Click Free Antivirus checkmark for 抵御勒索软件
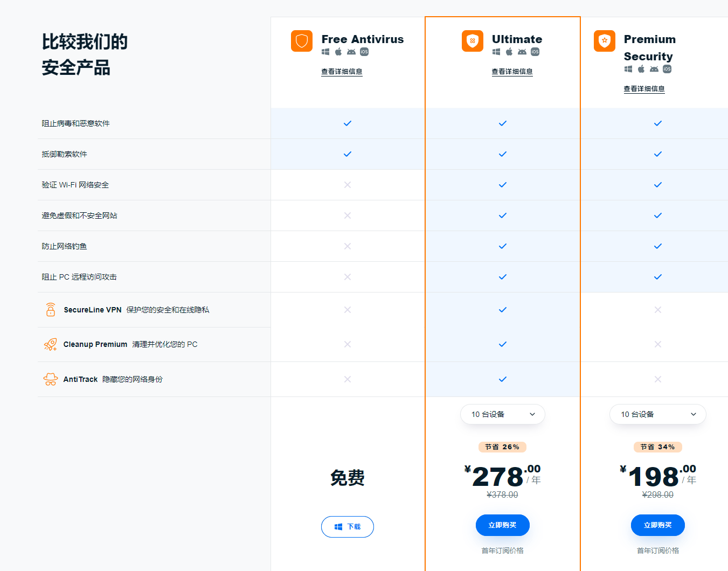The image size is (728, 571). click(x=348, y=154)
